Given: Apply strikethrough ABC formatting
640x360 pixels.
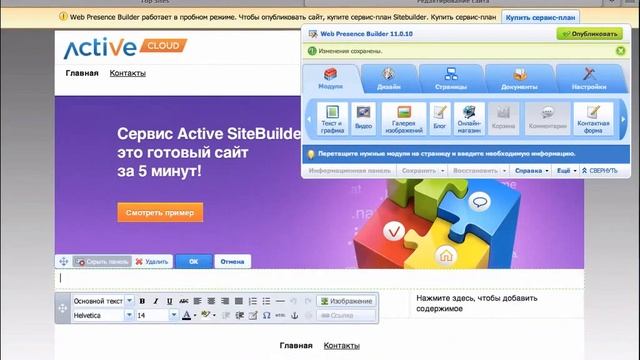Looking at the screenshot, I should (183, 301).
